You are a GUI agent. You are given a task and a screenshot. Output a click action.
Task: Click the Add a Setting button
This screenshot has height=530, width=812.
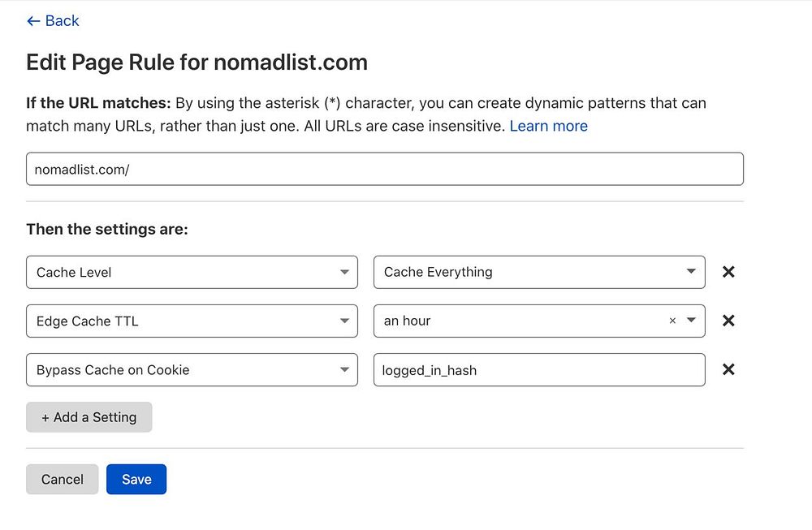pyautogui.click(x=89, y=417)
